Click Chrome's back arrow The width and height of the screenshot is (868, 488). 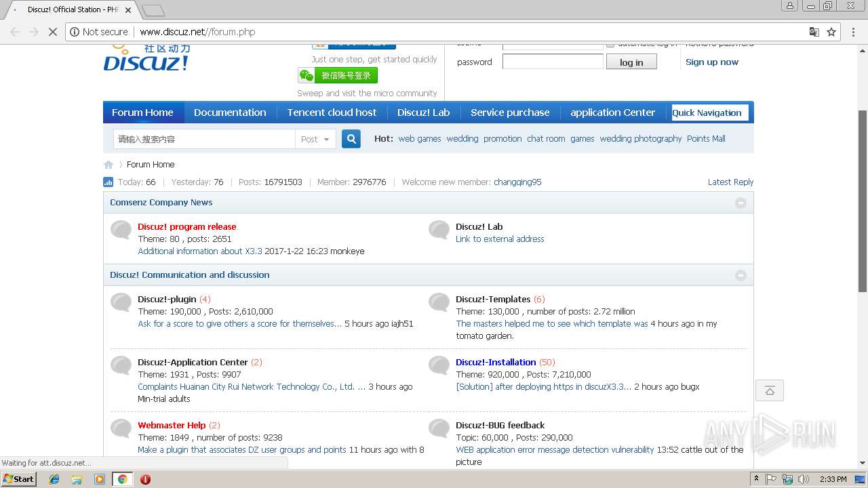click(x=14, y=32)
